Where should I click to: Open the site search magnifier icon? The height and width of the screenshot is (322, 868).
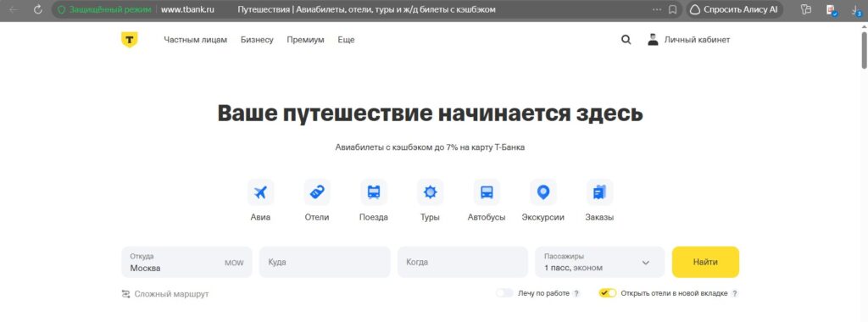(626, 40)
